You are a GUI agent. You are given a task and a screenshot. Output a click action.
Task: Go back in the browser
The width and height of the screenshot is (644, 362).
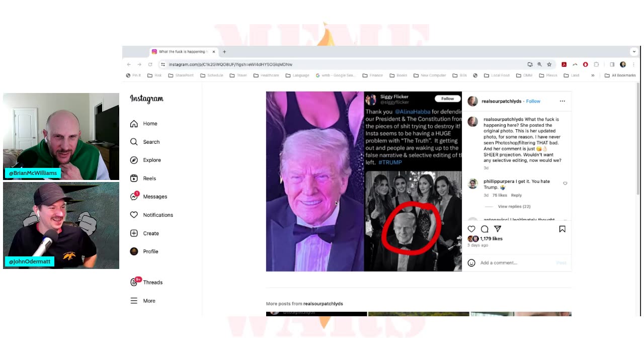pyautogui.click(x=129, y=64)
